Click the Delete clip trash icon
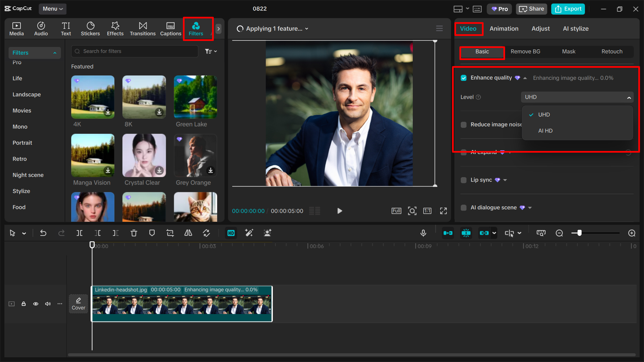Image resolution: width=644 pixels, height=362 pixels. point(134,233)
